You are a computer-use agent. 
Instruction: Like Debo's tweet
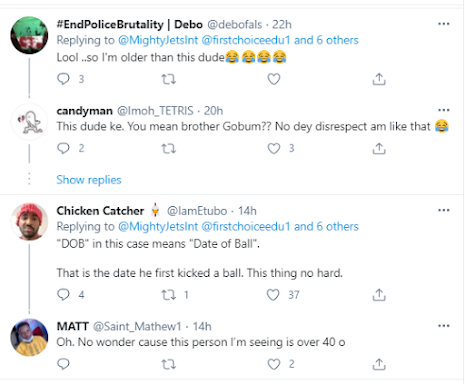[x=274, y=79]
